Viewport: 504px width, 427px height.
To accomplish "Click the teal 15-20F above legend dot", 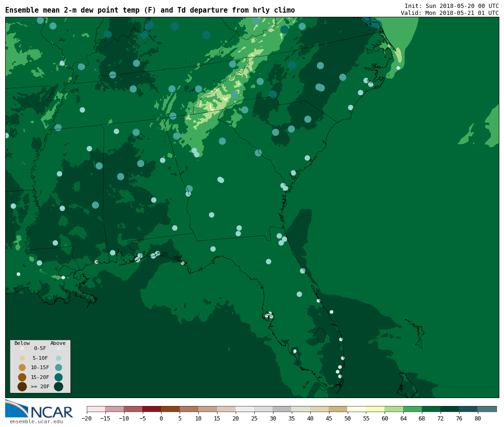I will tap(58, 377).
